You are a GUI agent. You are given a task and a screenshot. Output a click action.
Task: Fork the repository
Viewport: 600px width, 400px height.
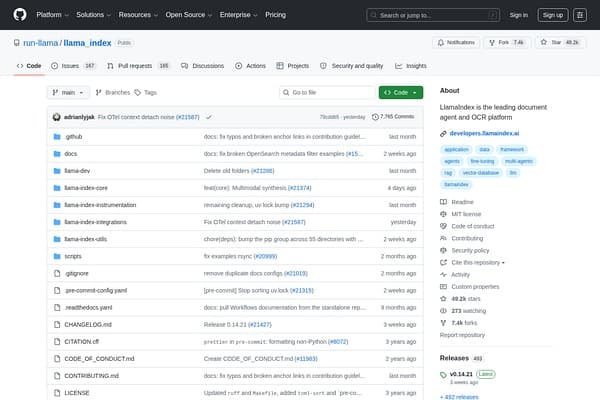click(507, 42)
